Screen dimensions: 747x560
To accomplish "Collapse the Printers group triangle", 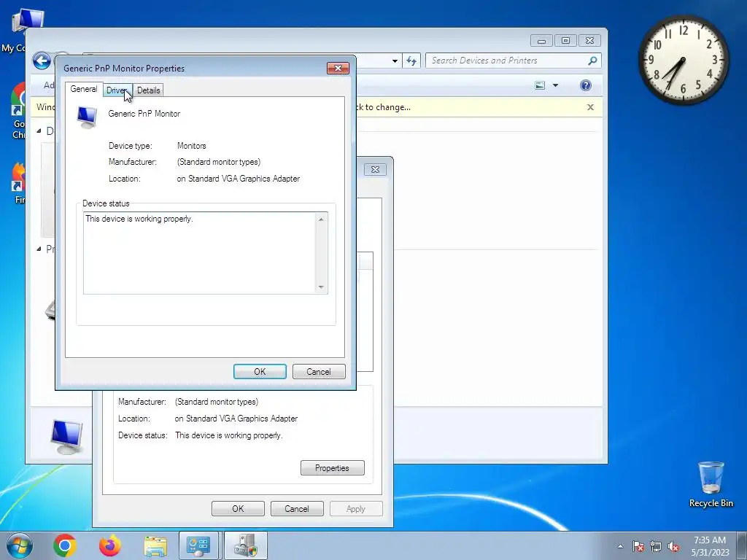I will click(x=39, y=249).
